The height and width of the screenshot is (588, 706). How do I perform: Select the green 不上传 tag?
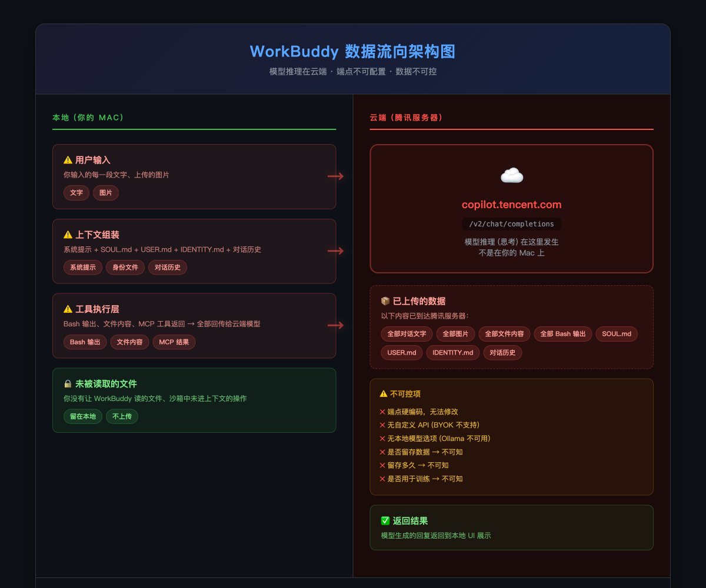[x=122, y=416]
